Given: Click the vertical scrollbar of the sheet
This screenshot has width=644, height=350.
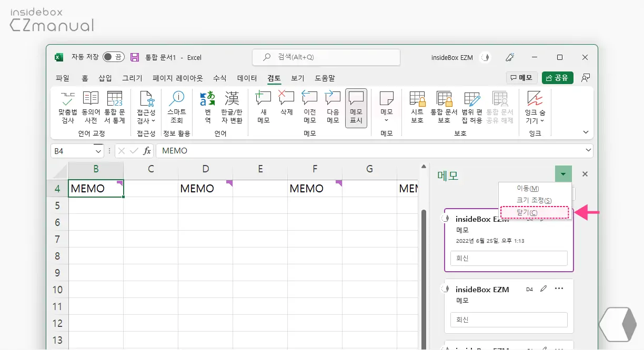Looking at the screenshot, I should pos(423,279).
